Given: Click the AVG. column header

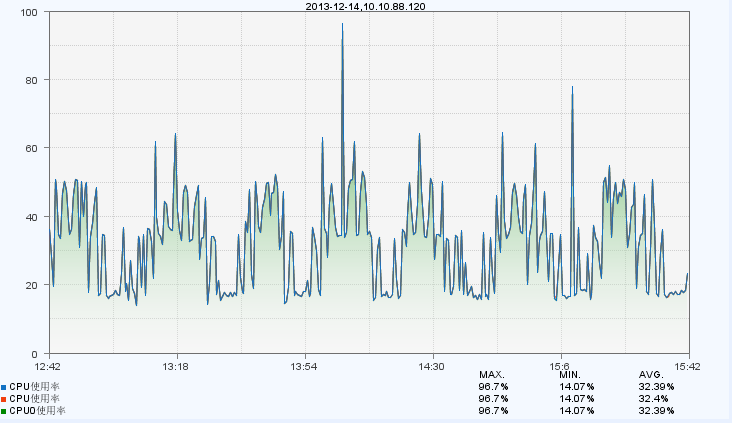Looking at the screenshot, I should pos(651,374).
